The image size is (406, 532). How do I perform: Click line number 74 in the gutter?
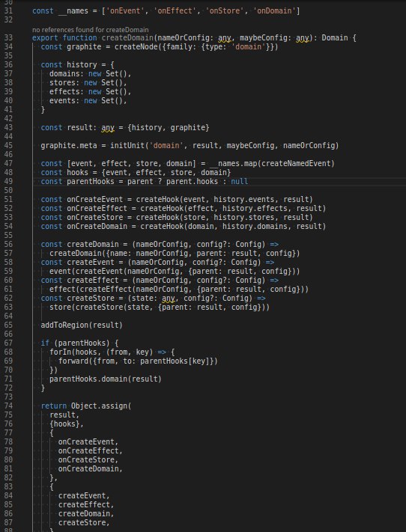[8, 406]
